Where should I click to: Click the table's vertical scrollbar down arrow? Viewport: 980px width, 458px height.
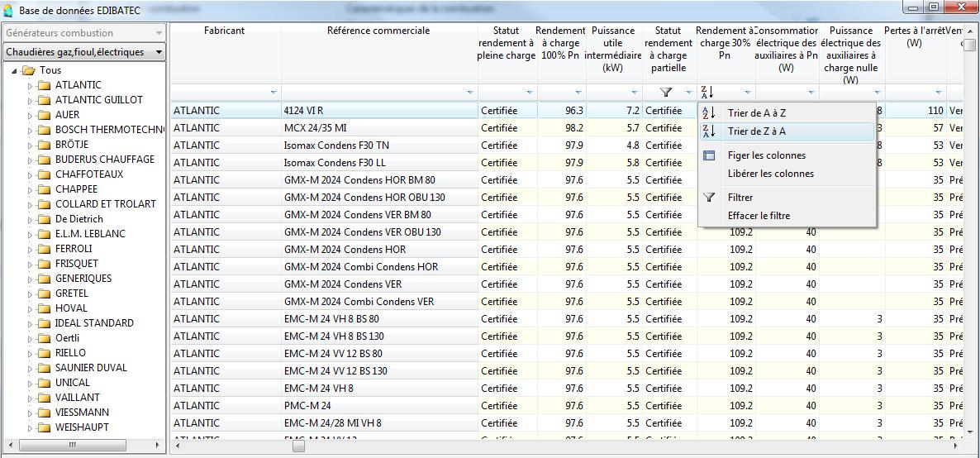969,432
